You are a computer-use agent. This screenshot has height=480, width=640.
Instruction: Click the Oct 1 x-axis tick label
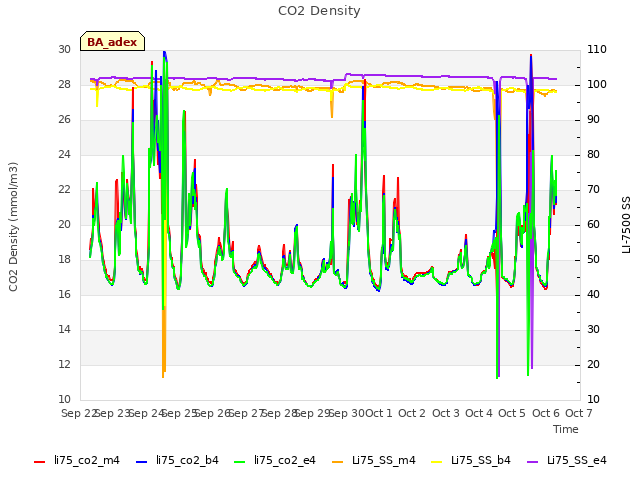coord(378,413)
